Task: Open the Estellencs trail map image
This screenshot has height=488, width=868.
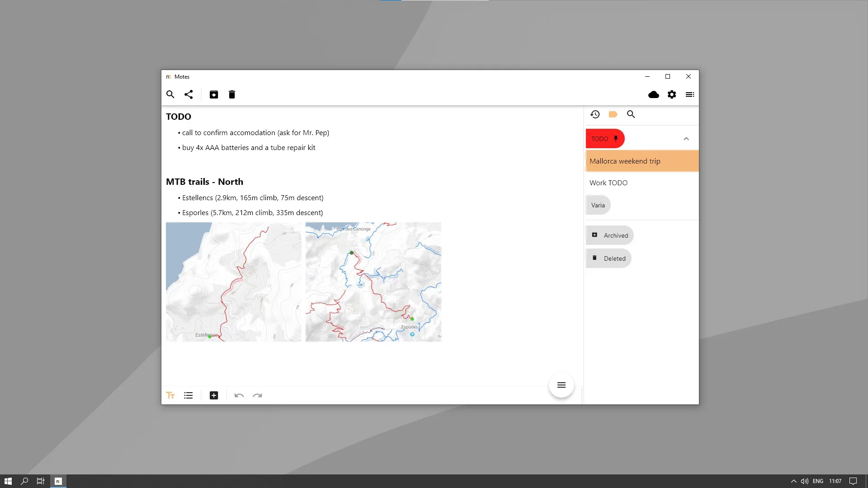Action: coord(233,282)
